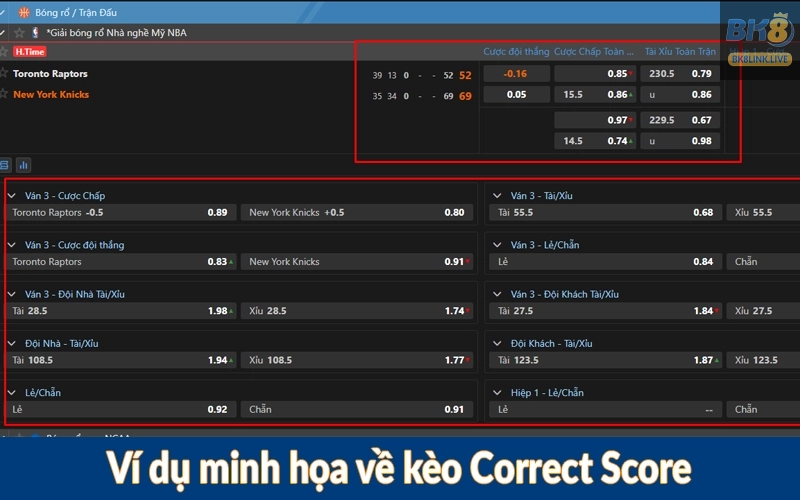This screenshot has width=800, height=500.
Task: Click Cược Chấp Toàn column header
Action: click(594, 52)
